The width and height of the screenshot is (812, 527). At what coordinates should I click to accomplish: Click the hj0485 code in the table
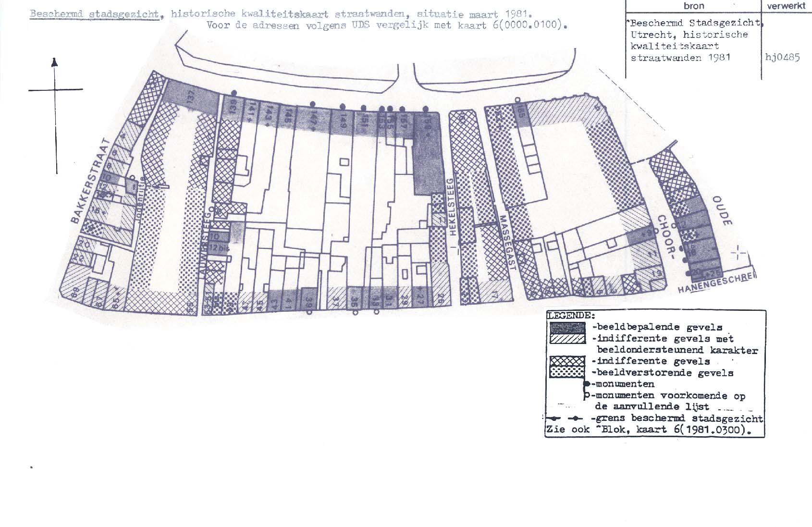(782, 58)
